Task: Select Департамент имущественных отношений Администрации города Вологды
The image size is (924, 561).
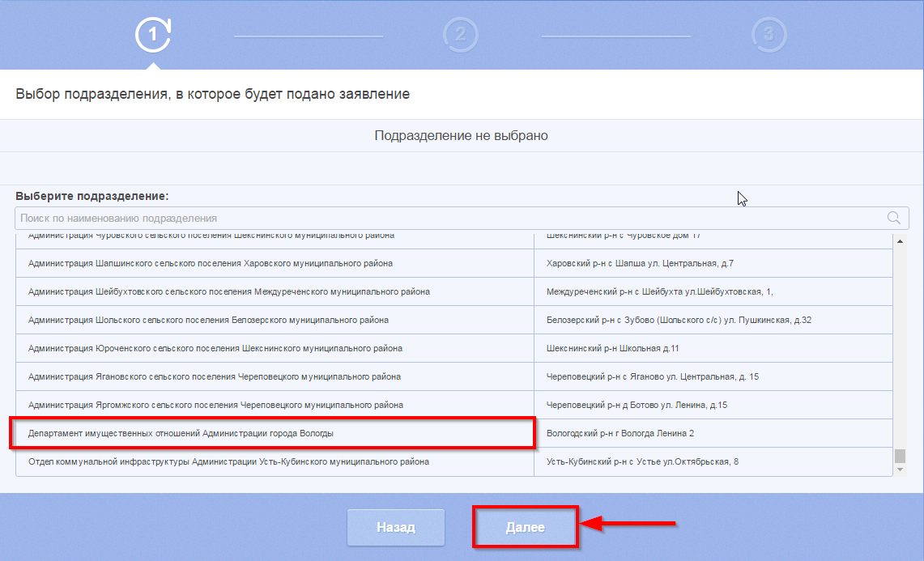Action: [181, 434]
